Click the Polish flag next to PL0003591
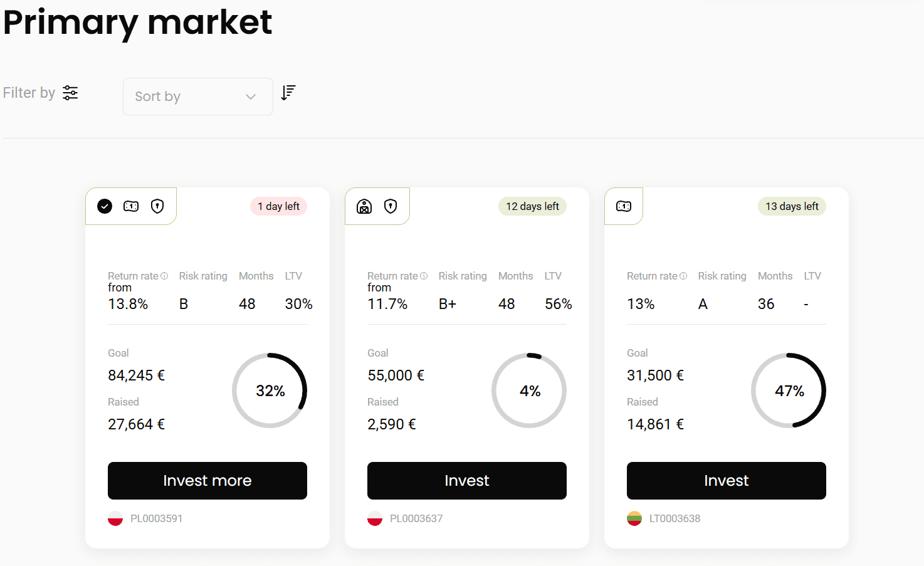The image size is (924, 566). [x=115, y=518]
